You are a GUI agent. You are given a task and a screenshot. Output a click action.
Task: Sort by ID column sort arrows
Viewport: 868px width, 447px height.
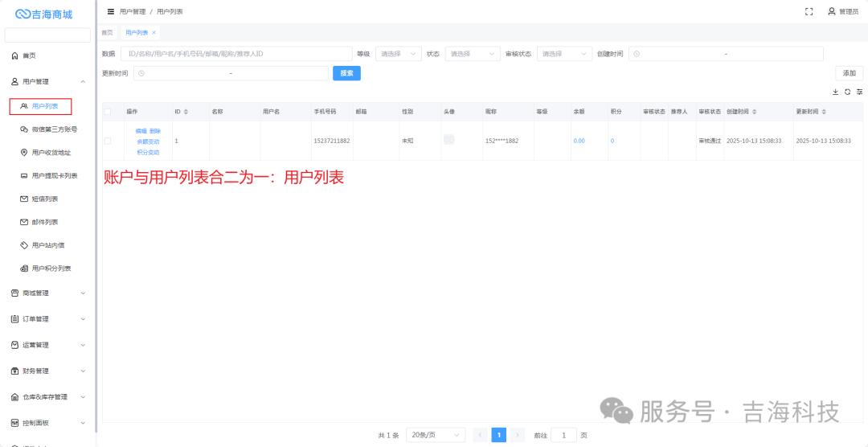186,112
